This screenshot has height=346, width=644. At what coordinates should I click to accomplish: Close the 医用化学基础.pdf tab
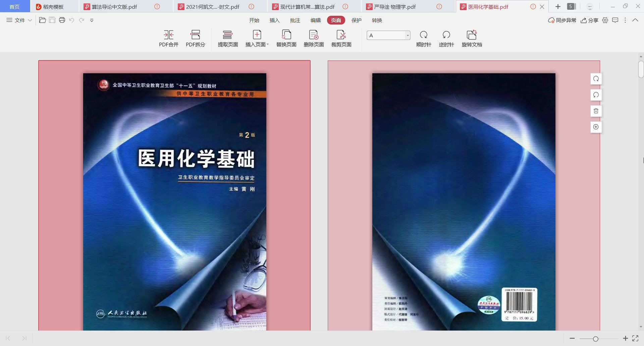click(542, 6)
